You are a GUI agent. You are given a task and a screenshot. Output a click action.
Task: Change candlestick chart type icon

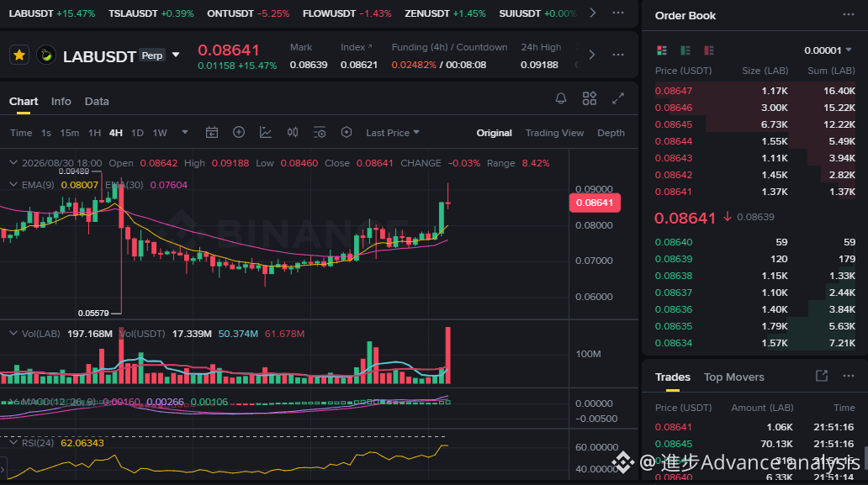point(293,132)
